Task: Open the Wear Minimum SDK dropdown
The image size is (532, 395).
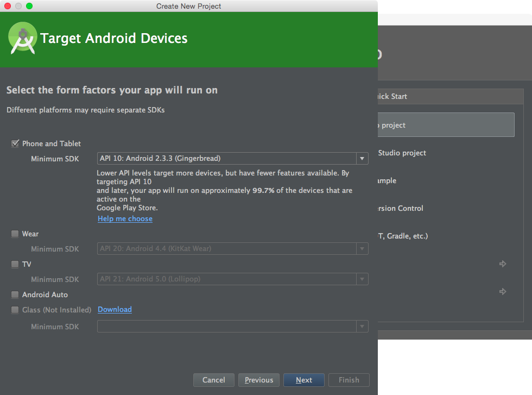Action: [x=362, y=249]
